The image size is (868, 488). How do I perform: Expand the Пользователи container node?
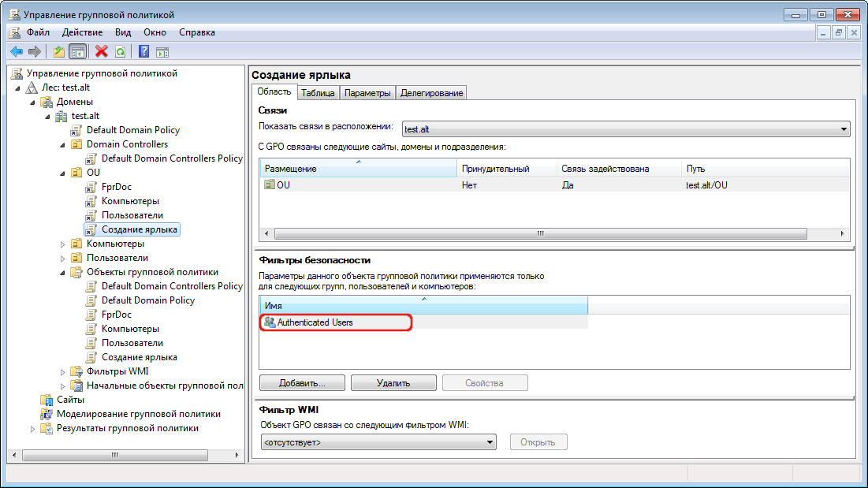pos(62,259)
